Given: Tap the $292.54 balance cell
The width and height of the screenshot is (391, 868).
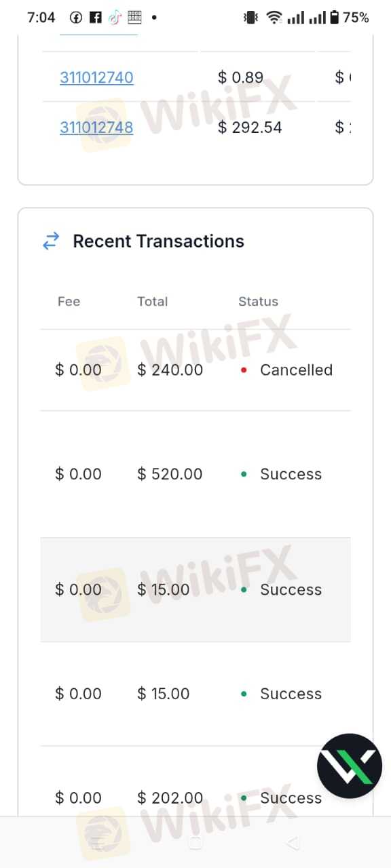Looking at the screenshot, I should [x=250, y=127].
